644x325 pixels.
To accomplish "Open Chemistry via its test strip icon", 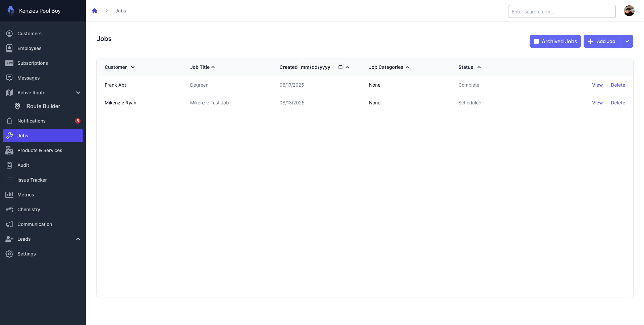I will (x=9, y=210).
